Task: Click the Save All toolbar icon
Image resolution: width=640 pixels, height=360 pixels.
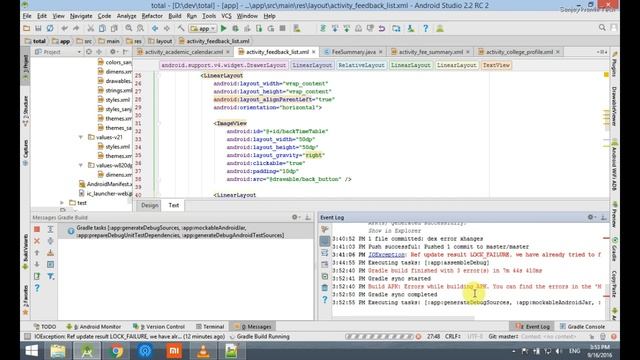Action: [38, 28]
